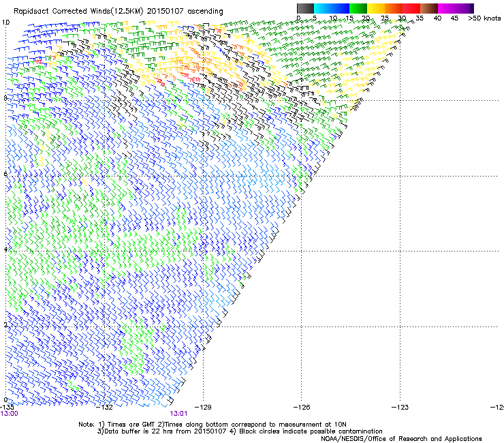Click the latitude label '10'
Image resolution: width=504 pixels, height=443 pixels.
tap(6, 22)
